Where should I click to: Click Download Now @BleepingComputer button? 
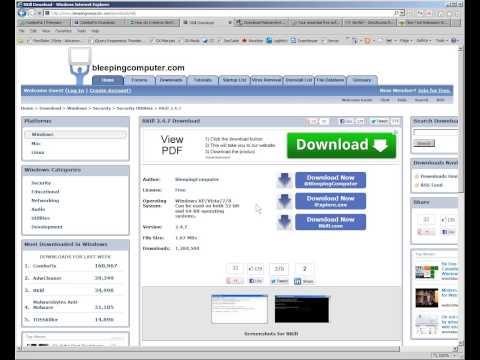pyautogui.click(x=330, y=180)
